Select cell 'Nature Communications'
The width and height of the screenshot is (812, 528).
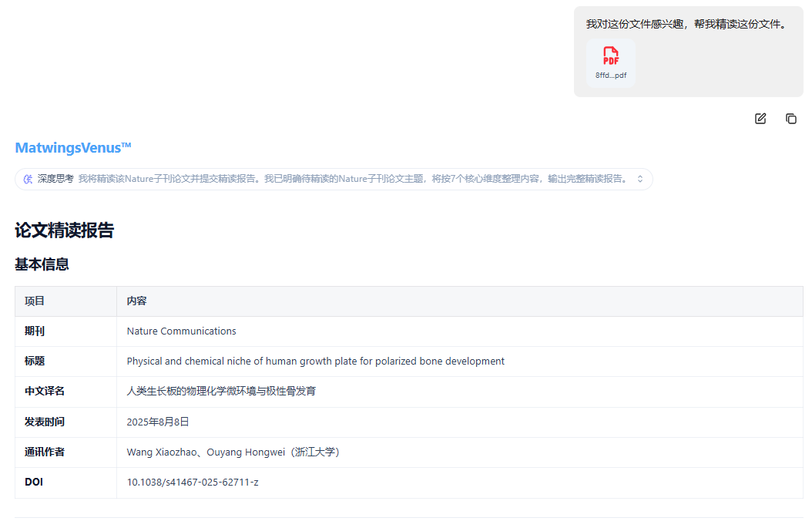[x=181, y=331]
